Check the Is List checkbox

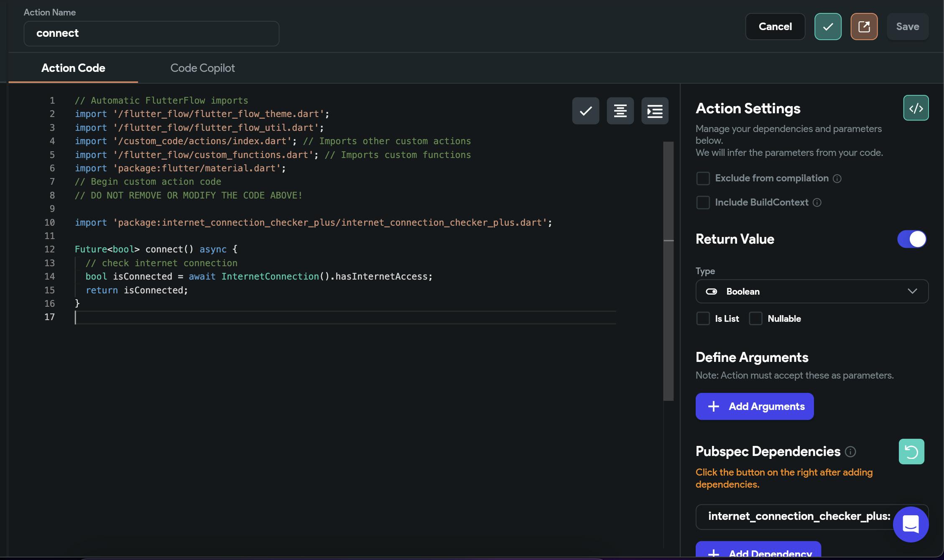703,318
